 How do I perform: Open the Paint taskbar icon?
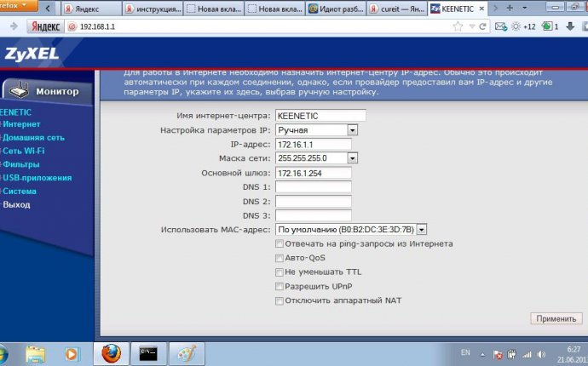click(x=187, y=353)
